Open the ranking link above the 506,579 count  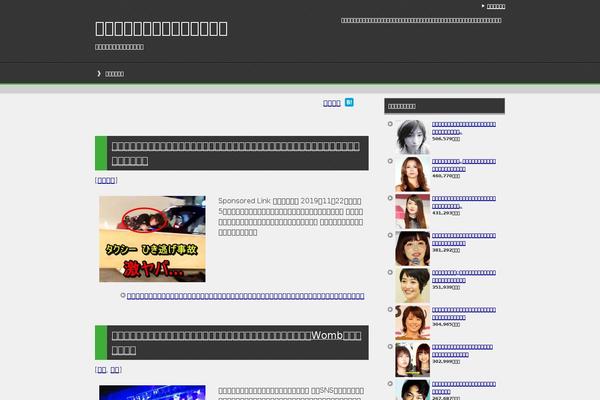pos(464,128)
